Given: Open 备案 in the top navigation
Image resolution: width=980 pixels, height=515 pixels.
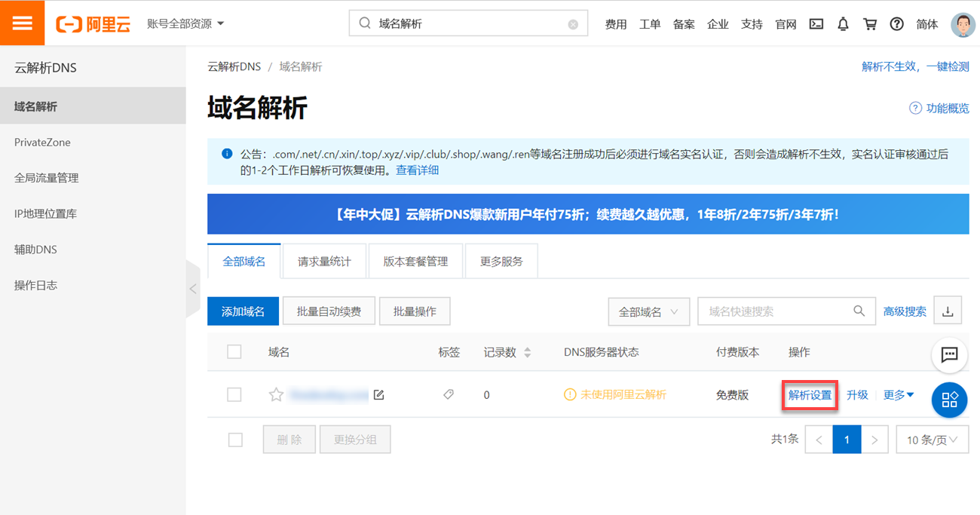Looking at the screenshot, I should click(684, 24).
